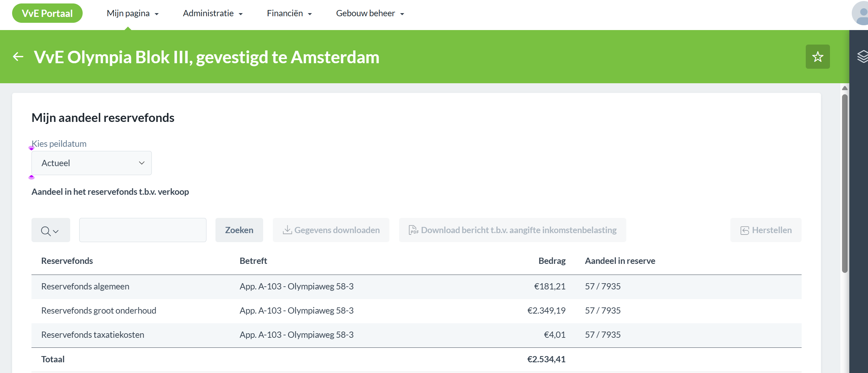Open the Mijn pagina menu

pyautogui.click(x=132, y=13)
